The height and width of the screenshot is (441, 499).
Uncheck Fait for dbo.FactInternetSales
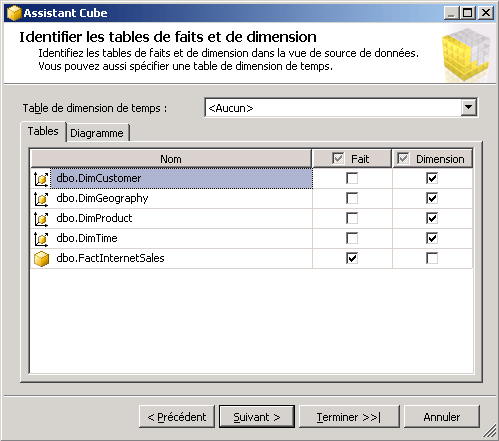[352, 258]
